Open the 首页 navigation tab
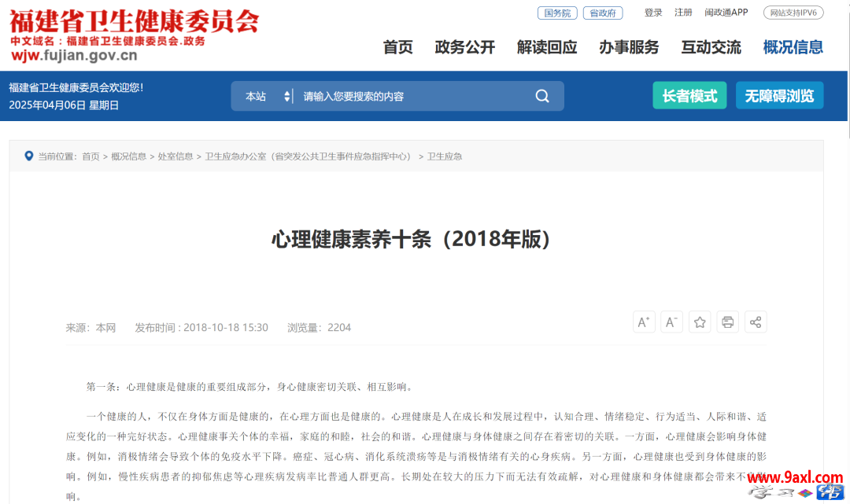The height and width of the screenshot is (504, 850). click(397, 47)
